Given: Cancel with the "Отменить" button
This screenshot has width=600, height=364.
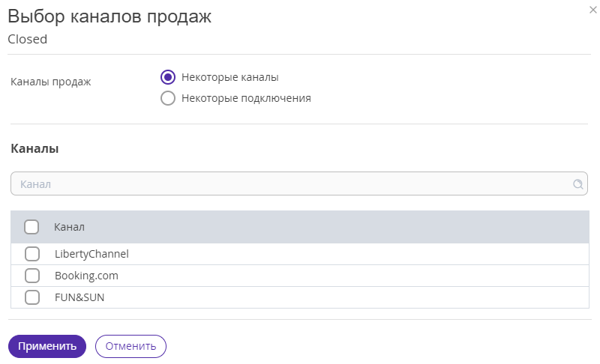Looking at the screenshot, I should pos(130,347).
